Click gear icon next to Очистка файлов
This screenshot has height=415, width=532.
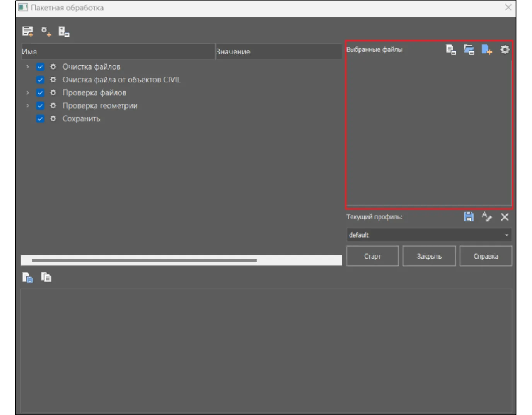(53, 67)
